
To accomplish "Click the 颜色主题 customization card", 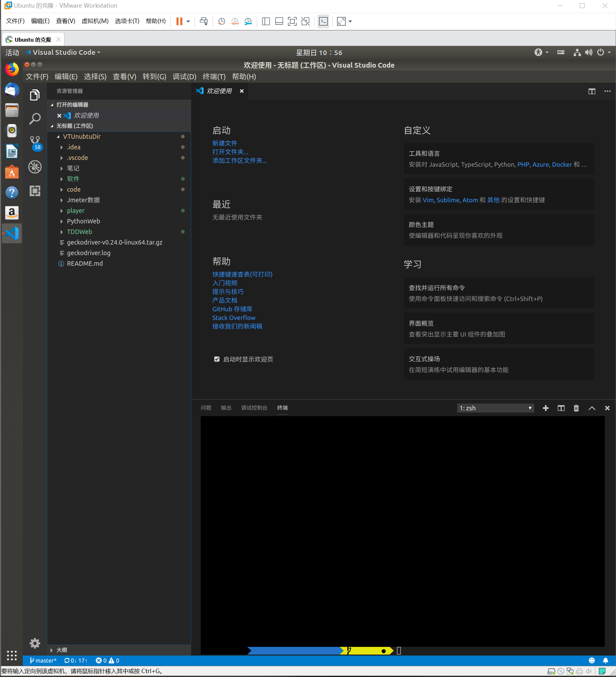I will [499, 230].
